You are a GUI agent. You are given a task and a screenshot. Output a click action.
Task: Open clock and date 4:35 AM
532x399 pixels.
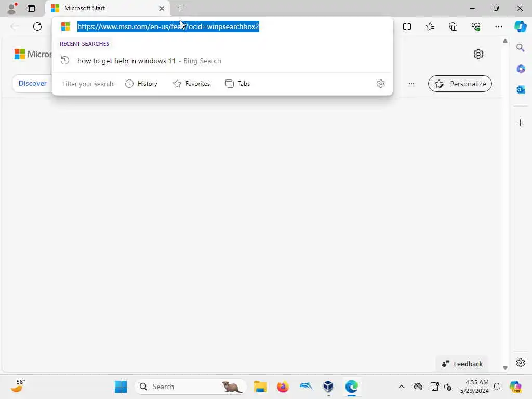[x=474, y=387]
